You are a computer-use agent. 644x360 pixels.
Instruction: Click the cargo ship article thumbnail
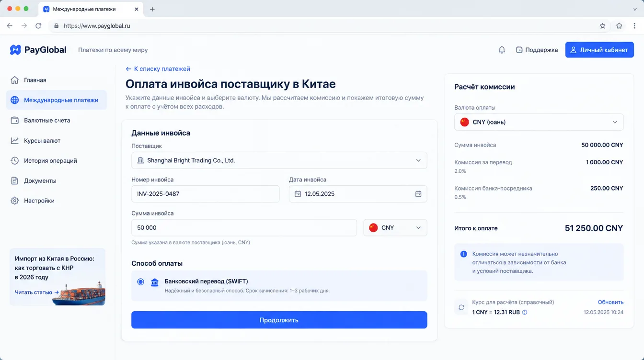click(79, 292)
